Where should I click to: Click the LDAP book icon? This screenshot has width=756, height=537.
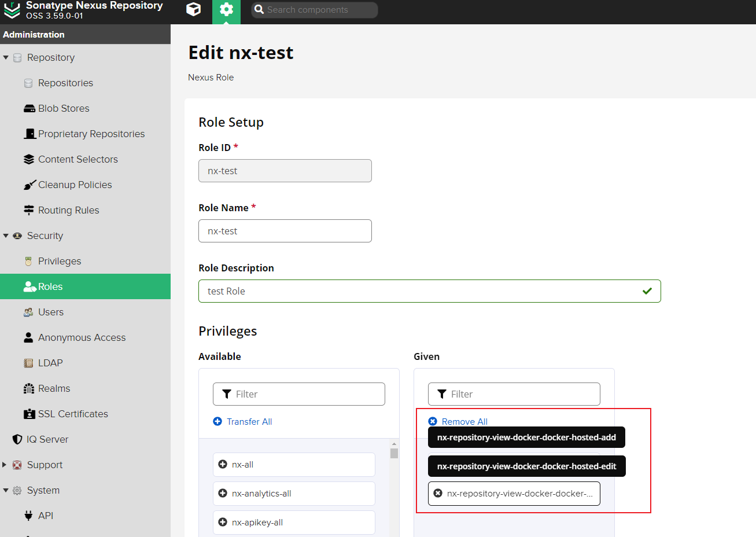(28, 363)
